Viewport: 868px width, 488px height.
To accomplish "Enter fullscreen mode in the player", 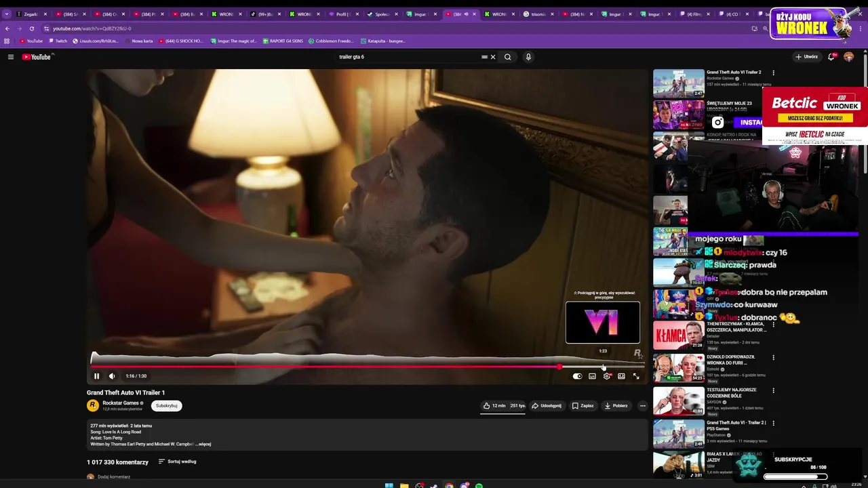I will (636, 376).
